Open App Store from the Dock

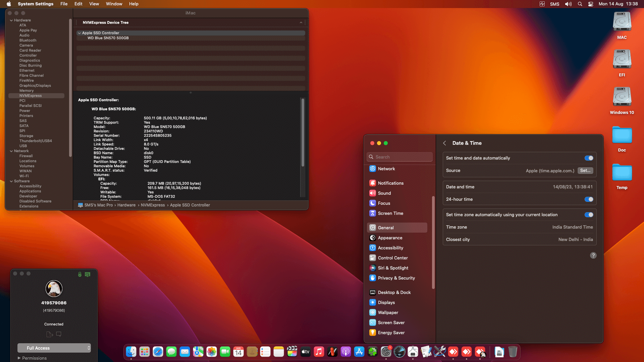coord(359,352)
